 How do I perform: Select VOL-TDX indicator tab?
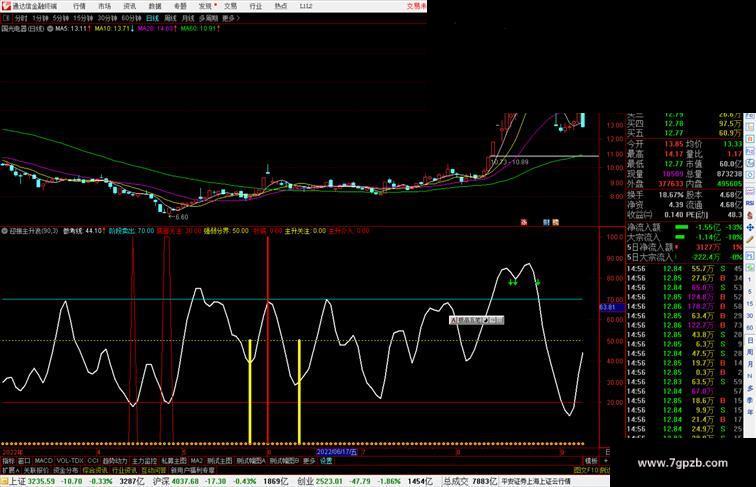tap(70, 461)
